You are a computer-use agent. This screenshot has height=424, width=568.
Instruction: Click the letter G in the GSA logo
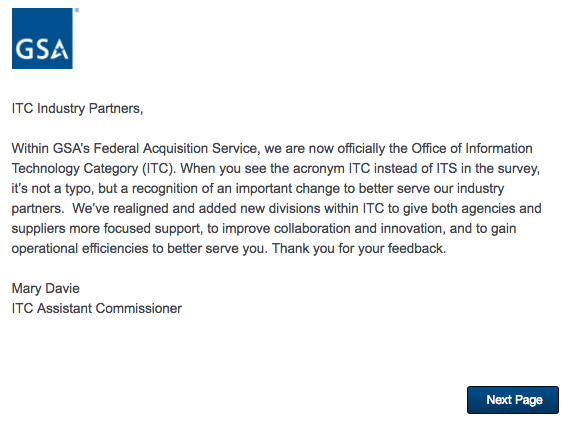click(24, 49)
